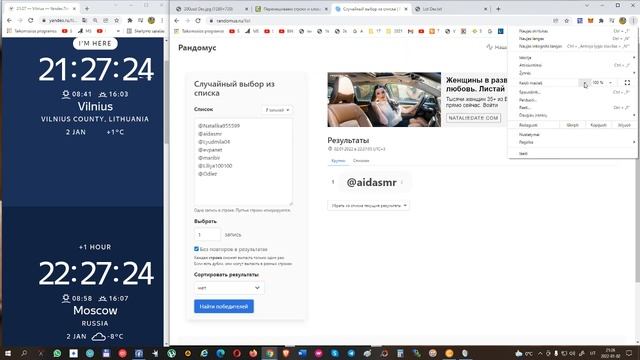Expand the 'Pagalba' help submenu
This screenshot has width=640, height=360.
[572, 142]
